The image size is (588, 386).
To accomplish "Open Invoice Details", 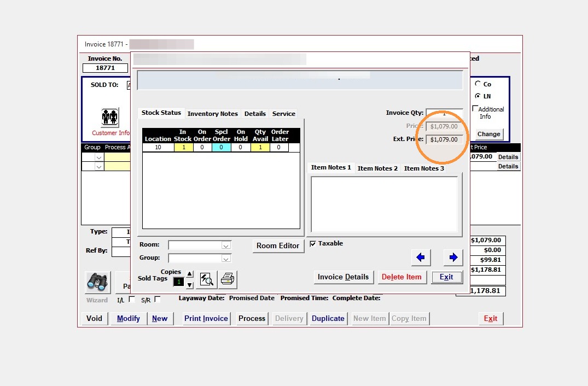I will click(343, 277).
